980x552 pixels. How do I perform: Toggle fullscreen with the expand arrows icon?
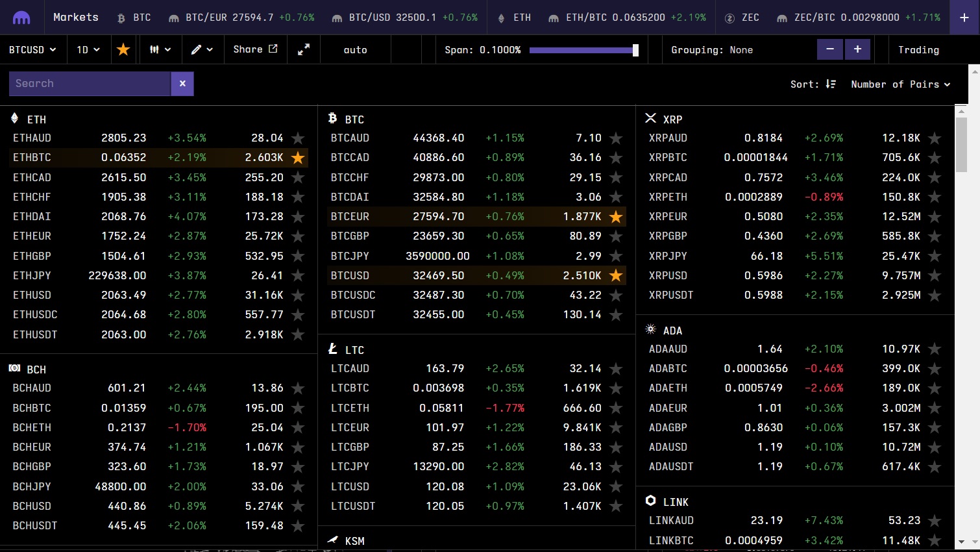click(304, 49)
